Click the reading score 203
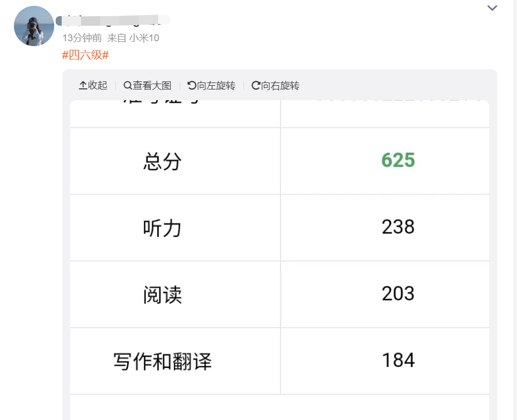The image size is (517, 420). click(x=398, y=294)
